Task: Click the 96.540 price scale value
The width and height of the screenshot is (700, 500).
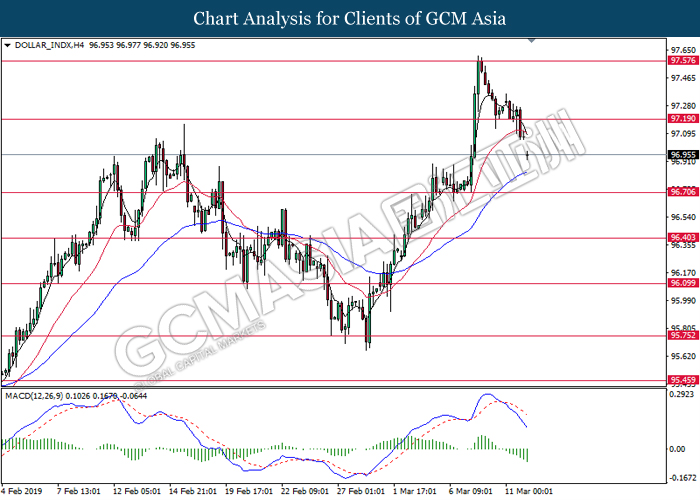Action: tap(683, 217)
